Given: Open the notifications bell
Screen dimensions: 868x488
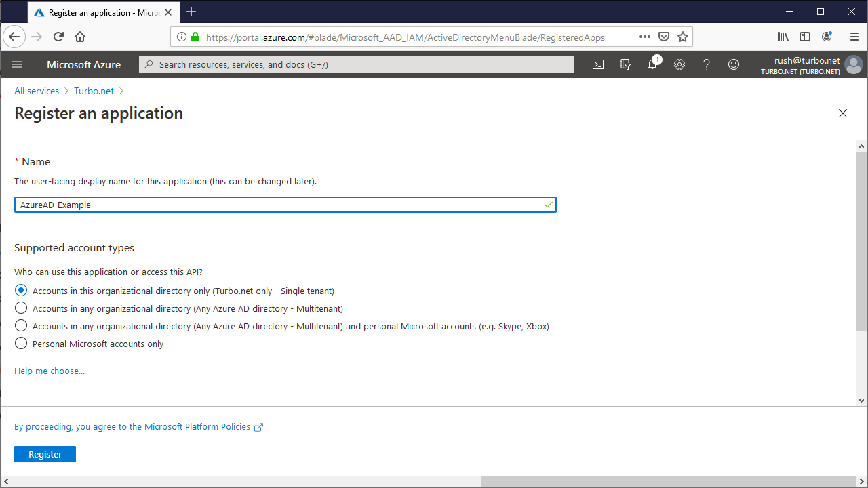Looking at the screenshot, I should click(x=652, y=64).
